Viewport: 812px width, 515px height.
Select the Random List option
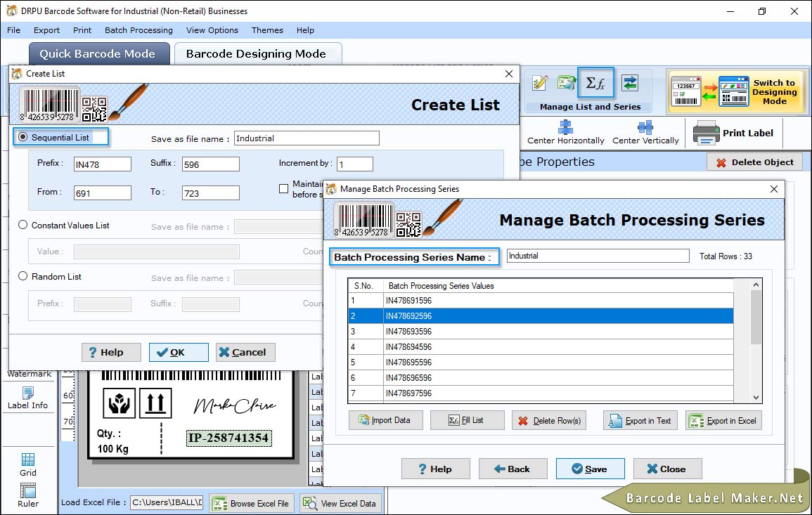(22, 276)
